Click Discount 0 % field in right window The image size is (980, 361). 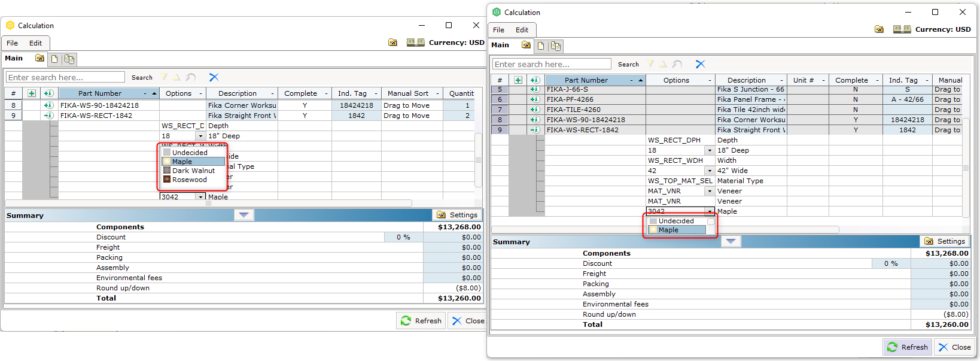[891, 263]
